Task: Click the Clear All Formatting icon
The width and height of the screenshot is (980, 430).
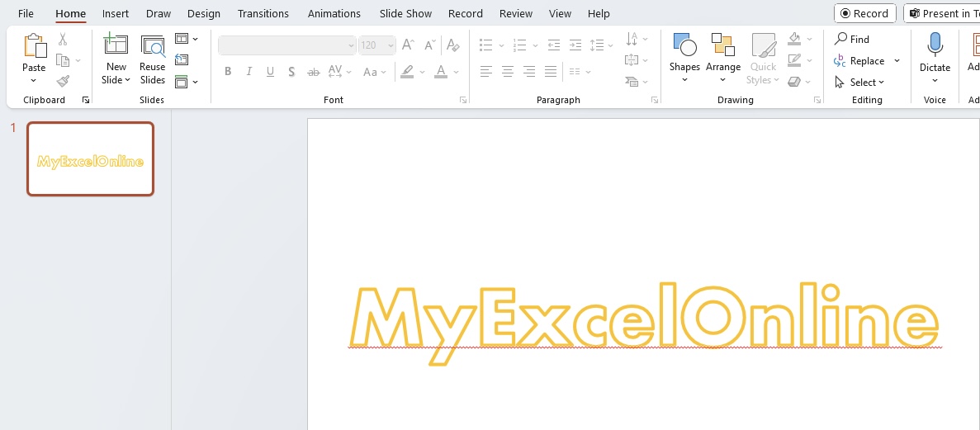Action: click(453, 45)
